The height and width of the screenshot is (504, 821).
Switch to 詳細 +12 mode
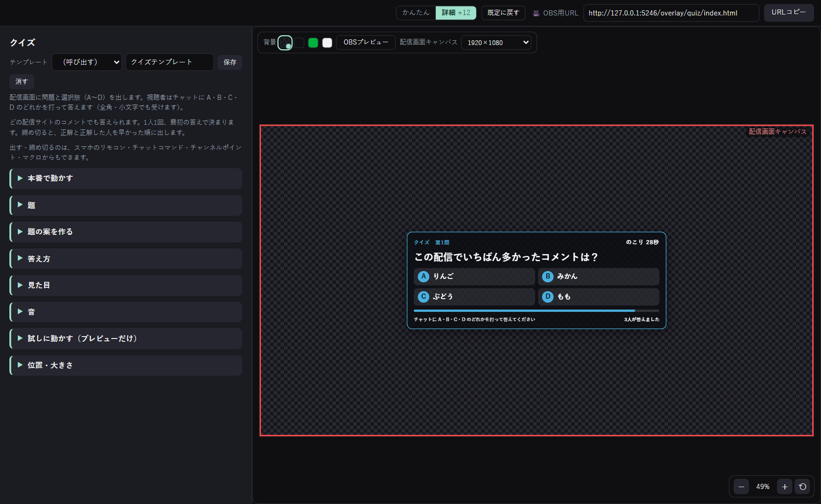(x=456, y=13)
